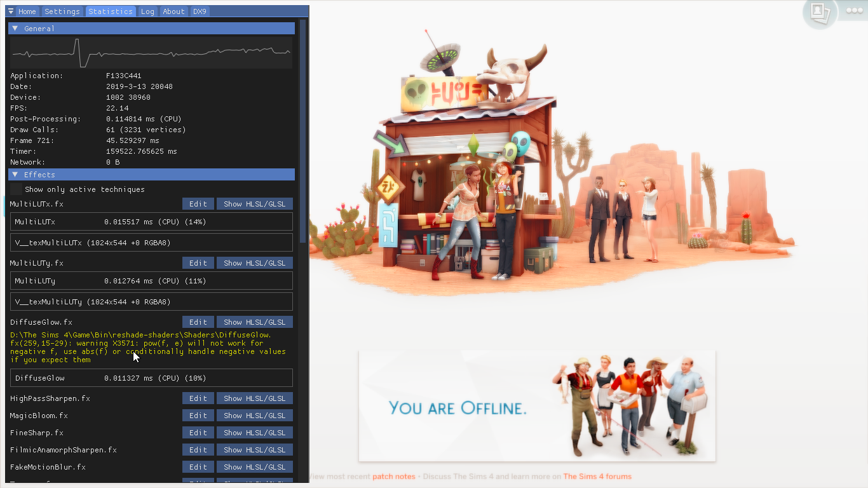Click the Draw Calls value 61
This screenshot has height=488, width=868.
point(146,130)
